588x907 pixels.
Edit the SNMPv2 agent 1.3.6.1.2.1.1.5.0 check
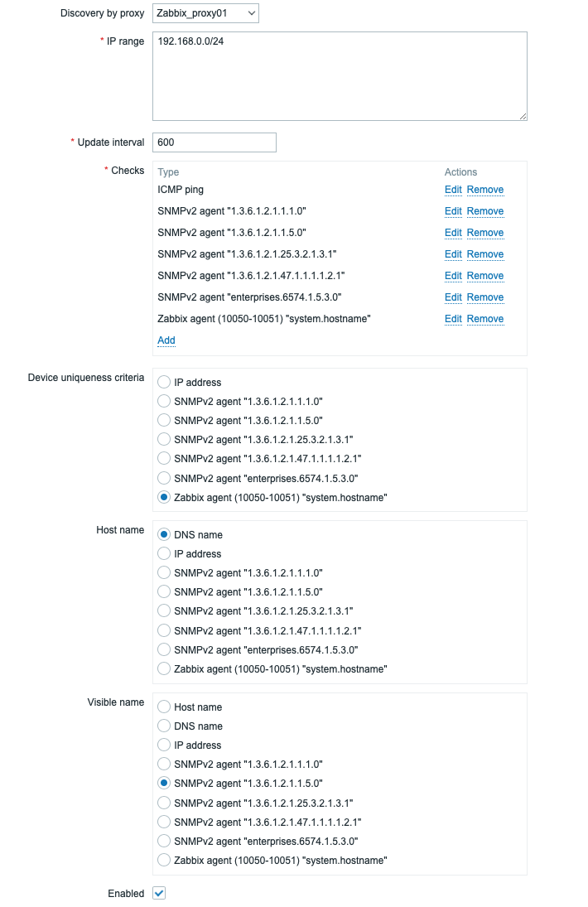pyautogui.click(x=452, y=233)
